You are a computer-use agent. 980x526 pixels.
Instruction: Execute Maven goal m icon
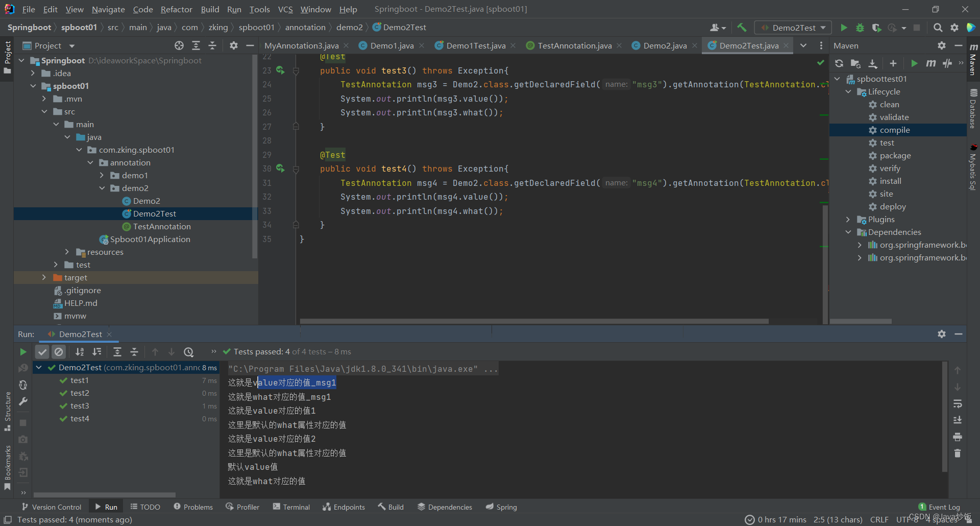[931, 63]
